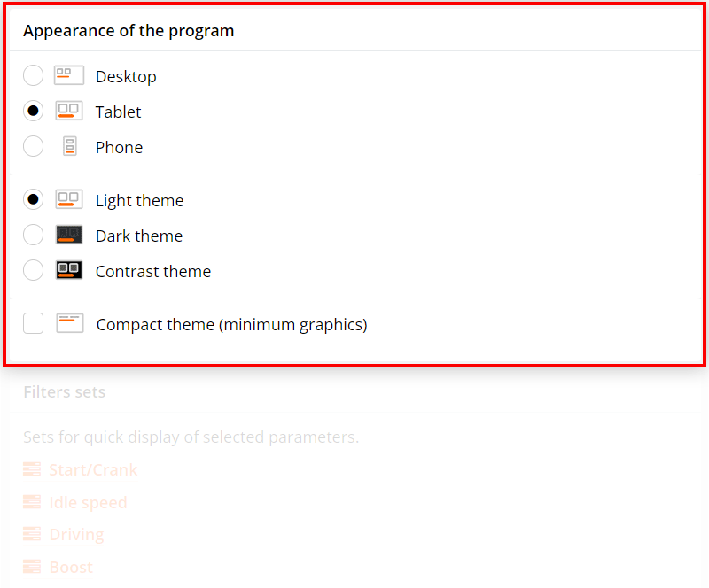The image size is (709, 588).
Task: Click the Compact theme preview icon
Action: (69, 323)
